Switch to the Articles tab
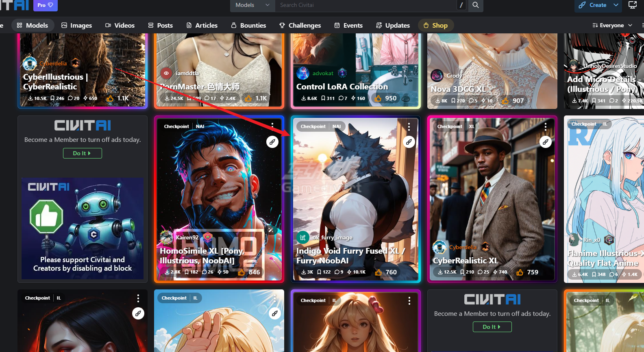The width and height of the screenshot is (644, 352). 202,25
